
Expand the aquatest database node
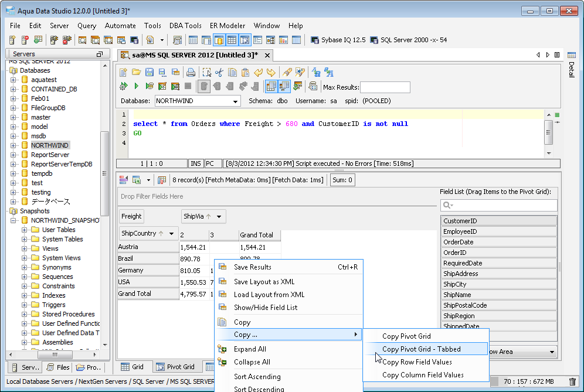pyautogui.click(x=13, y=80)
